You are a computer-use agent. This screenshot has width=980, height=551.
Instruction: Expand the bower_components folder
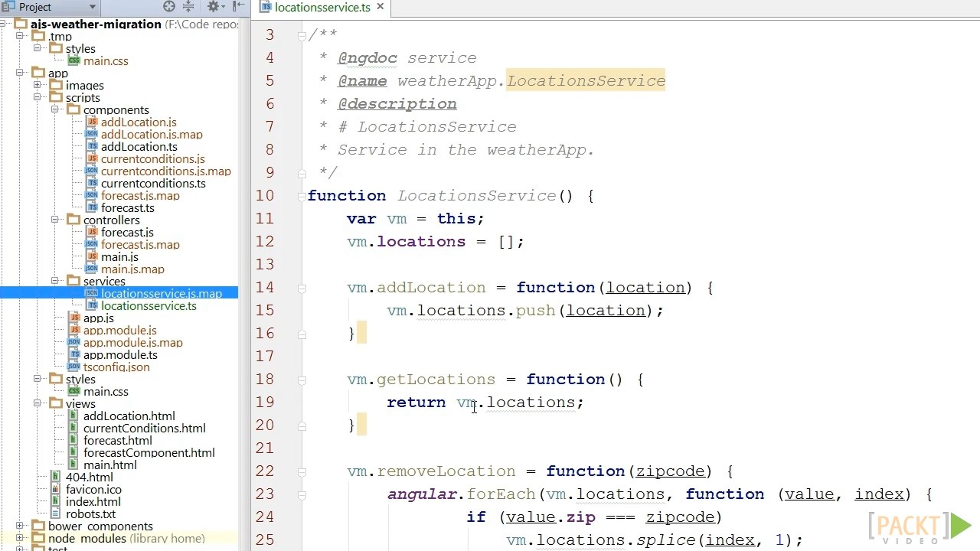[x=20, y=526]
